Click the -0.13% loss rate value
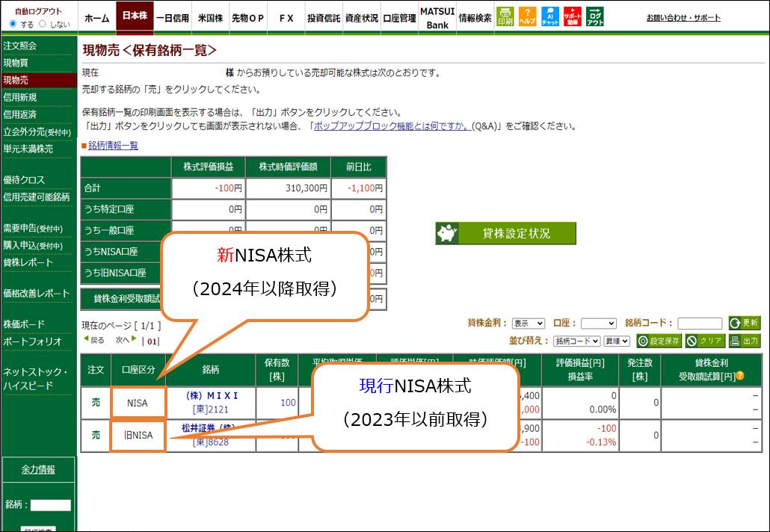The image size is (770, 532). 600,442
